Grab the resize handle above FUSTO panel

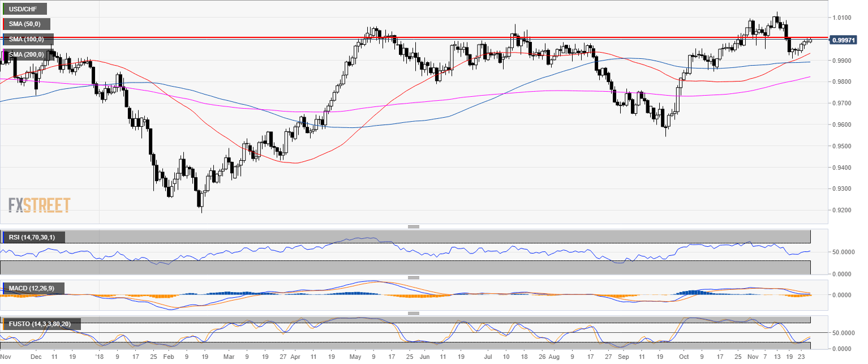point(414,313)
